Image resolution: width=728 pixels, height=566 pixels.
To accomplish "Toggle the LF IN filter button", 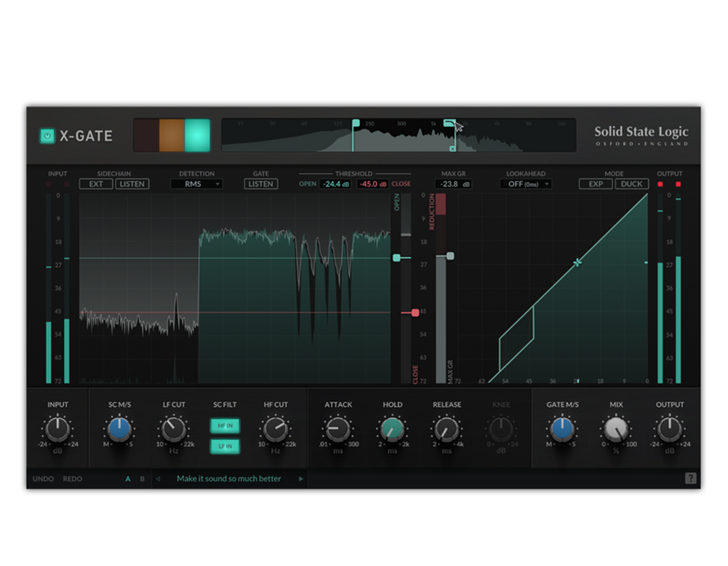I will coord(225,446).
